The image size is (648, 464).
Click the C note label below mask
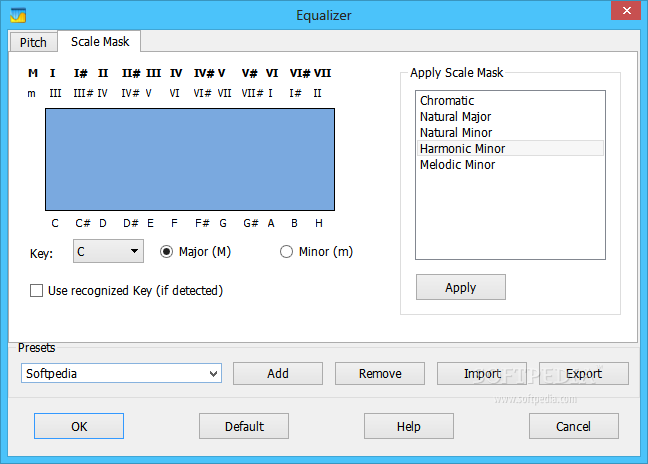coord(55,223)
